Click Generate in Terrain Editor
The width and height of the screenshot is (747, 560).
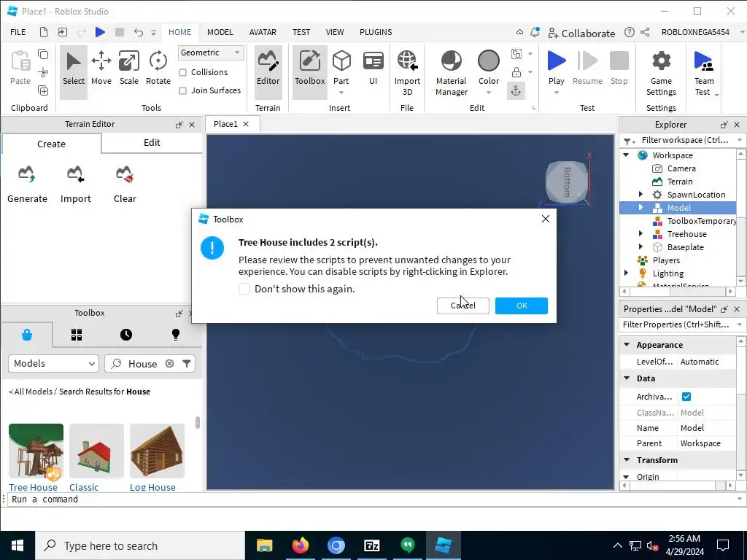pos(27,184)
